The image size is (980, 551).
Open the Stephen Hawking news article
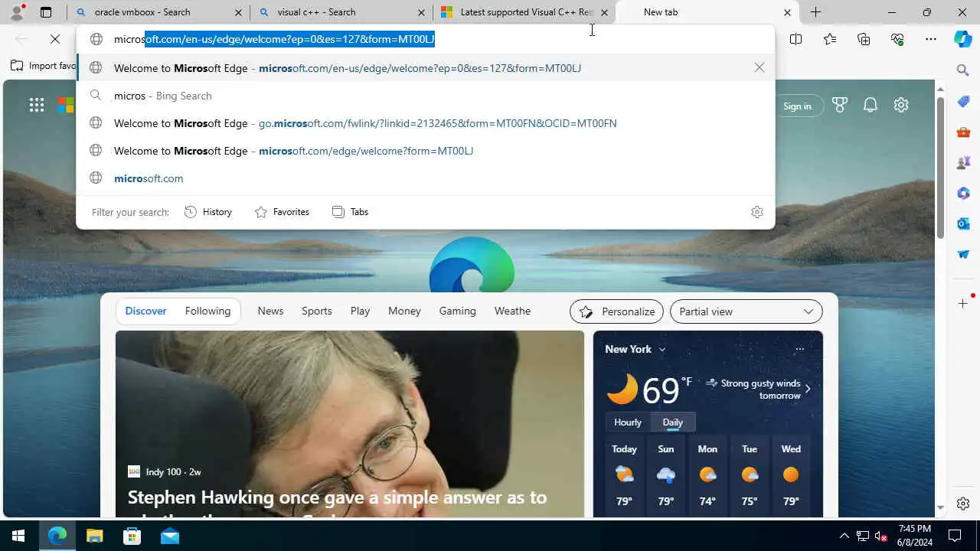point(350,424)
